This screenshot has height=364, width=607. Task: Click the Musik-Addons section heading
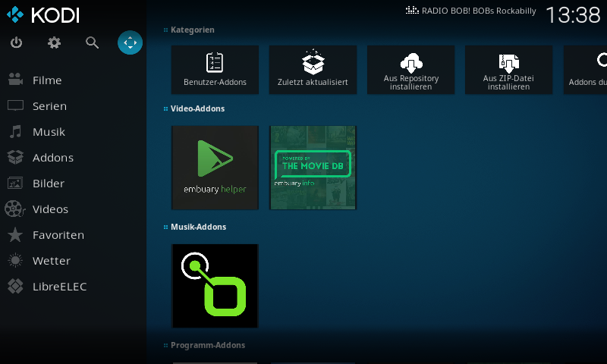[x=198, y=227]
